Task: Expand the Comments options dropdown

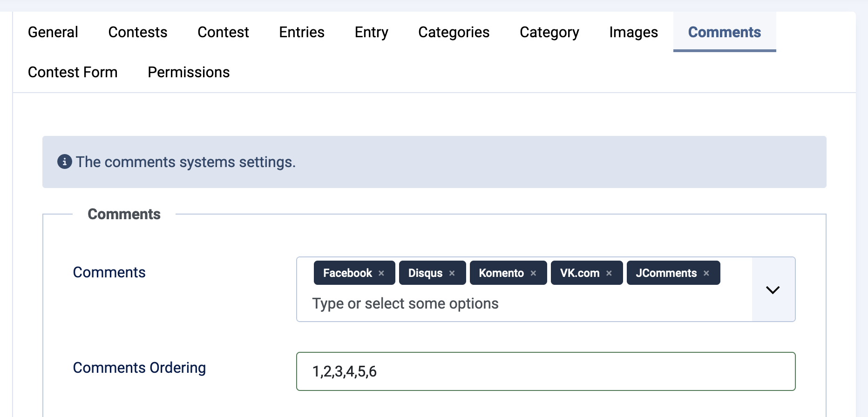Action: click(x=773, y=289)
